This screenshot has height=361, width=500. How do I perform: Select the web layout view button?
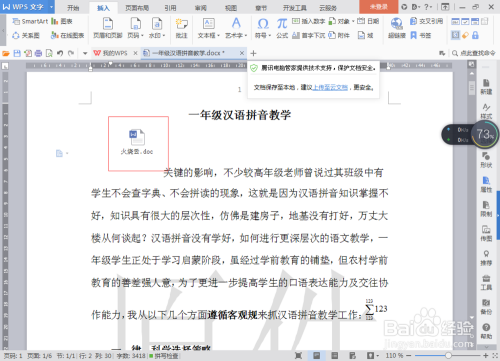(352, 356)
